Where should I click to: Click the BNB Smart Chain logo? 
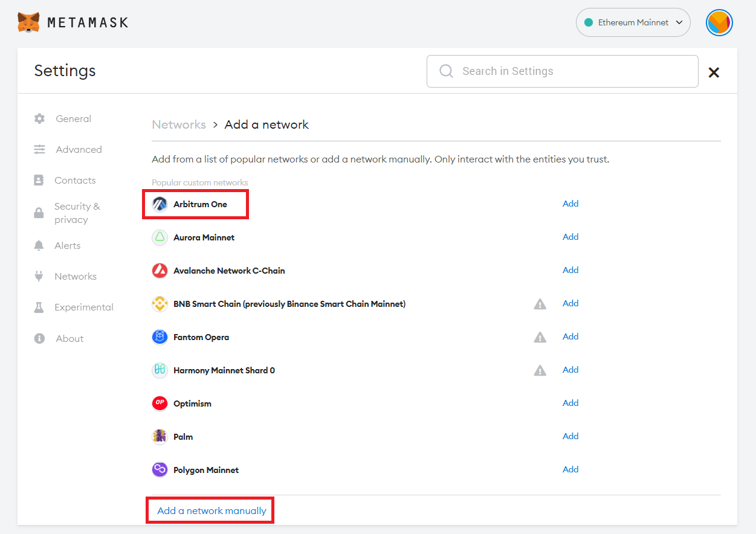pos(160,304)
